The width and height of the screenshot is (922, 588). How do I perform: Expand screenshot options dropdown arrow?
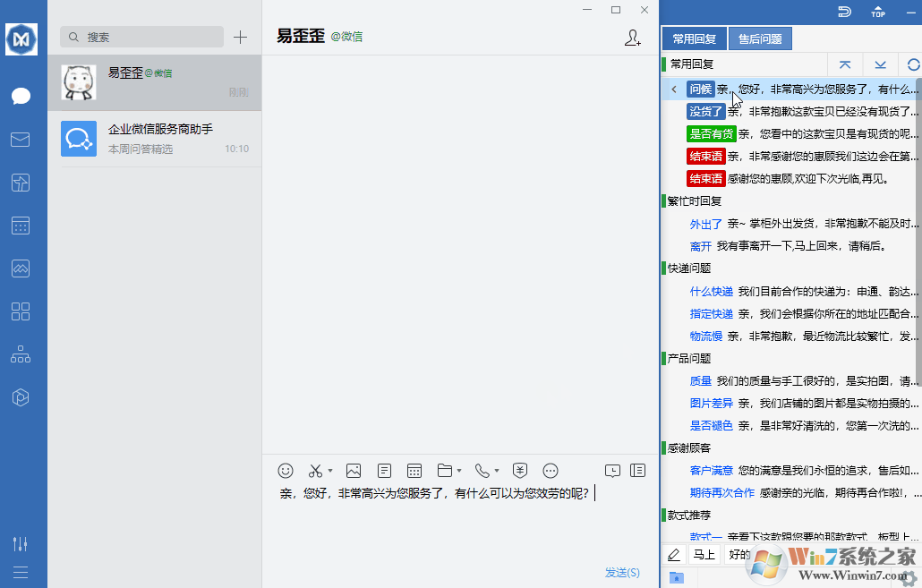pyautogui.click(x=330, y=471)
